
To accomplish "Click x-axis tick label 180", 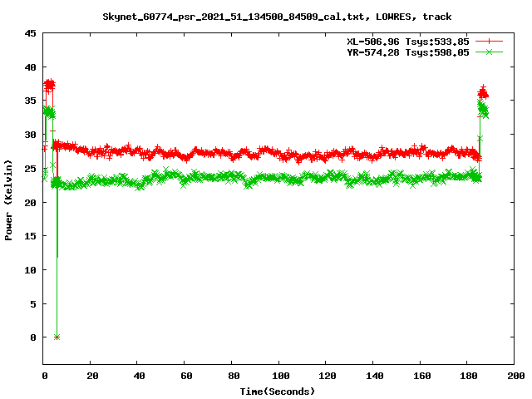I will point(469,376).
